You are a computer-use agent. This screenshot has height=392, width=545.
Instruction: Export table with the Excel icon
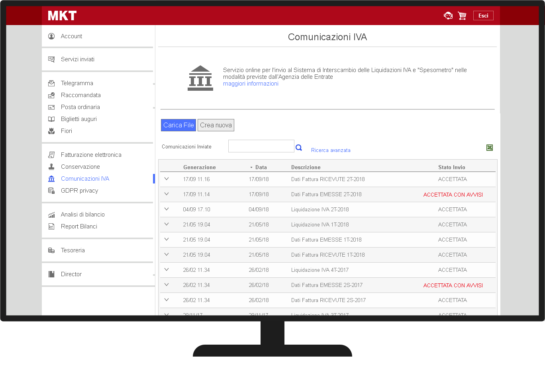pyautogui.click(x=490, y=148)
